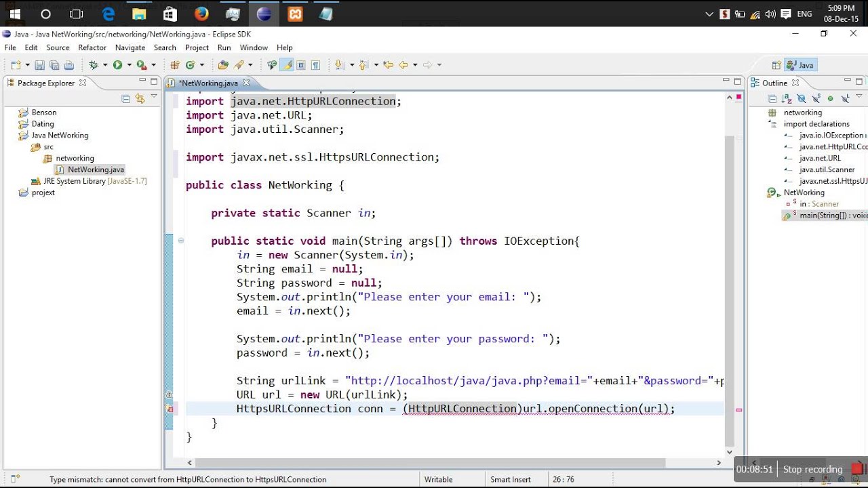Viewport: 868px width, 488px height.
Task: Collapse all in Package Explorer
Action: tap(125, 98)
